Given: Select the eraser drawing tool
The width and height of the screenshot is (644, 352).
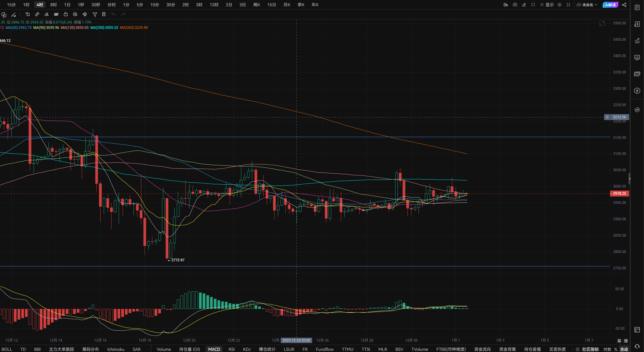Looking at the screenshot, I should [46, 14].
